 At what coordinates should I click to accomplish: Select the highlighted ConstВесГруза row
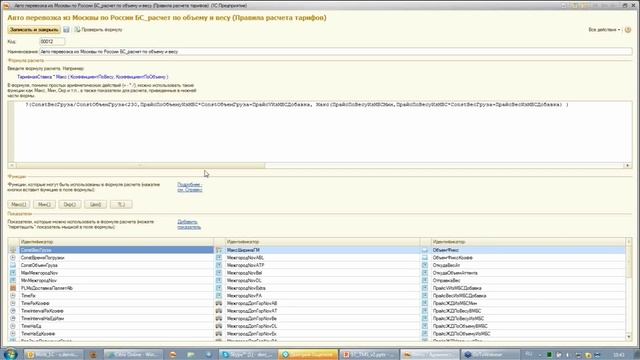(116, 250)
